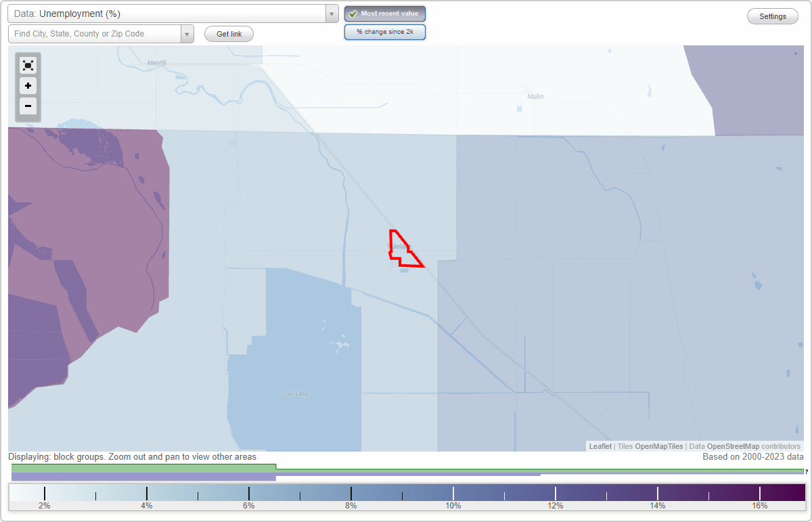Zoom in using the plus icon
Viewport: 812px width, 522px height.
(x=28, y=86)
